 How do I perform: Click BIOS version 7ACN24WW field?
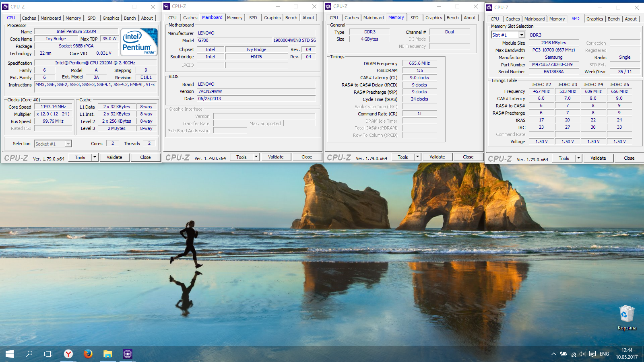coord(256,91)
